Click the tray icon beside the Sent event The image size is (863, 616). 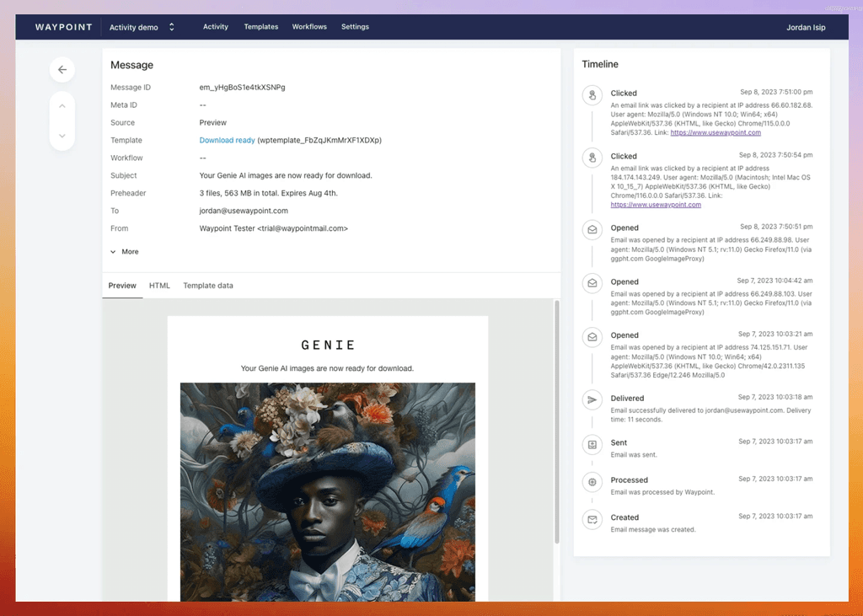[592, 444]
